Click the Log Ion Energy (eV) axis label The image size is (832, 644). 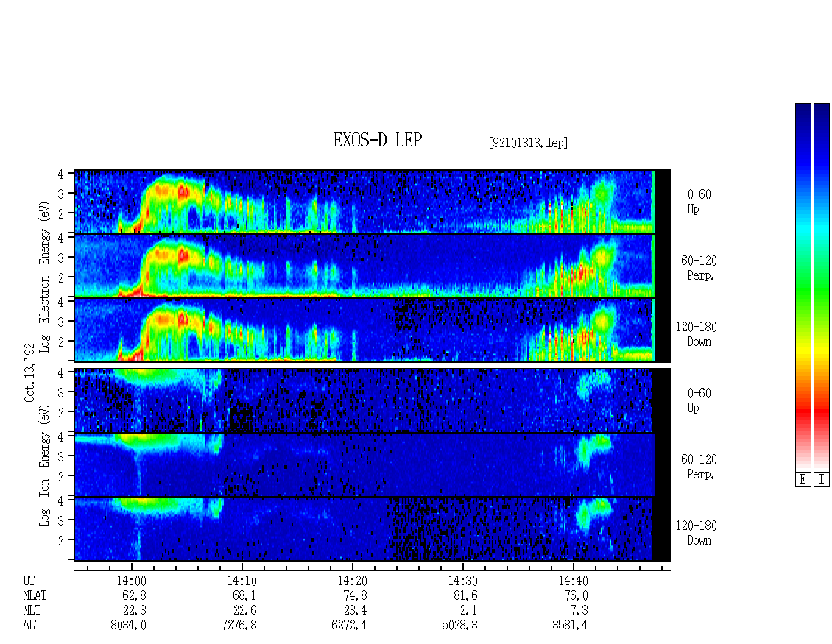click(44, 465)
